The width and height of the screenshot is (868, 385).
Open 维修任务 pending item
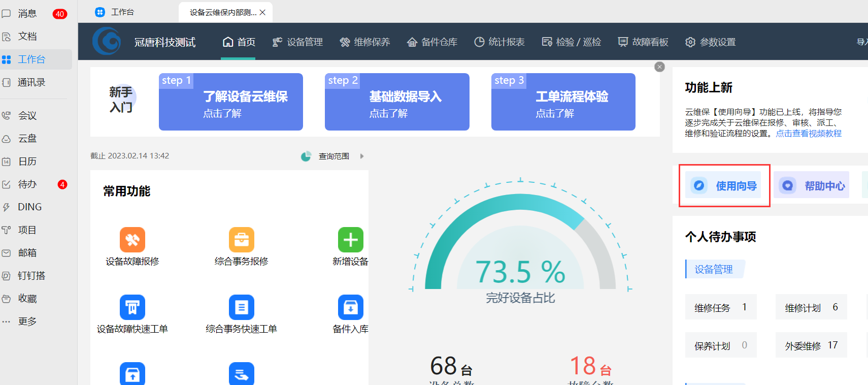coord(721,307)
